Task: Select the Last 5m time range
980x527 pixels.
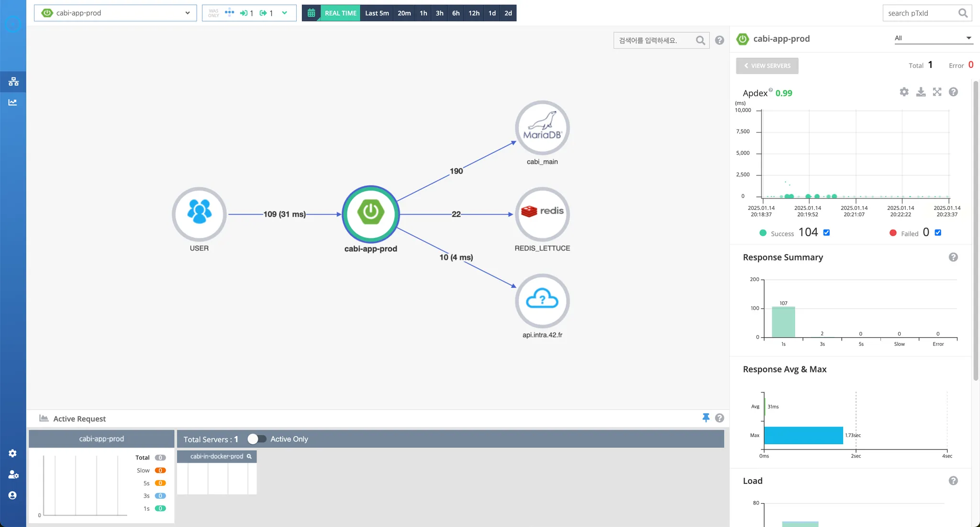Action: pos(377,13)
